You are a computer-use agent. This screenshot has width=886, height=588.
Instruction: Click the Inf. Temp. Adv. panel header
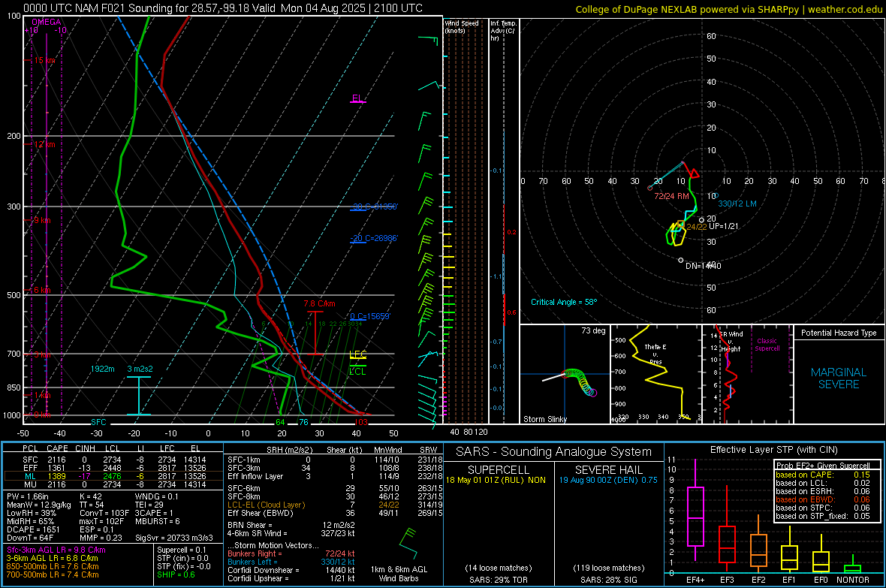pyautogui.click(x=503, y=31)
